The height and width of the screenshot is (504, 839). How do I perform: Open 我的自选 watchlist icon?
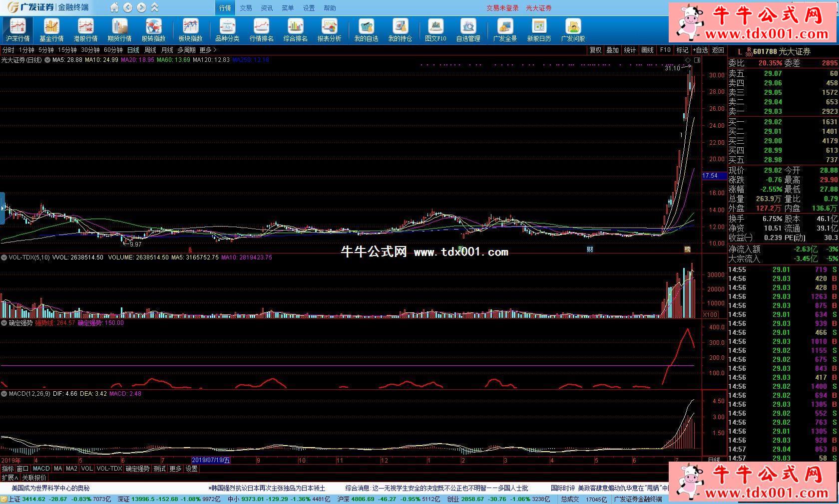tap(366, 30)
